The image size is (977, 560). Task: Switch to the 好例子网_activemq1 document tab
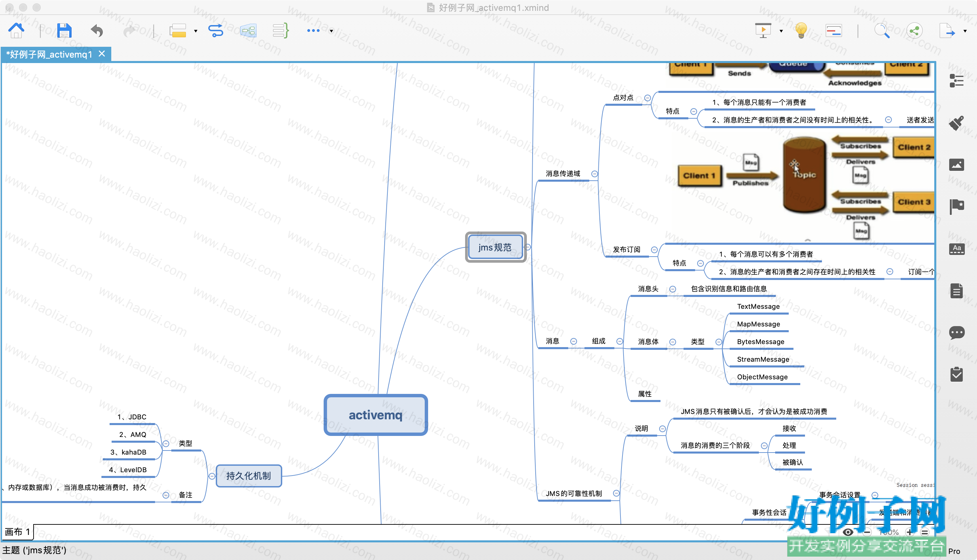click(49, 55)
